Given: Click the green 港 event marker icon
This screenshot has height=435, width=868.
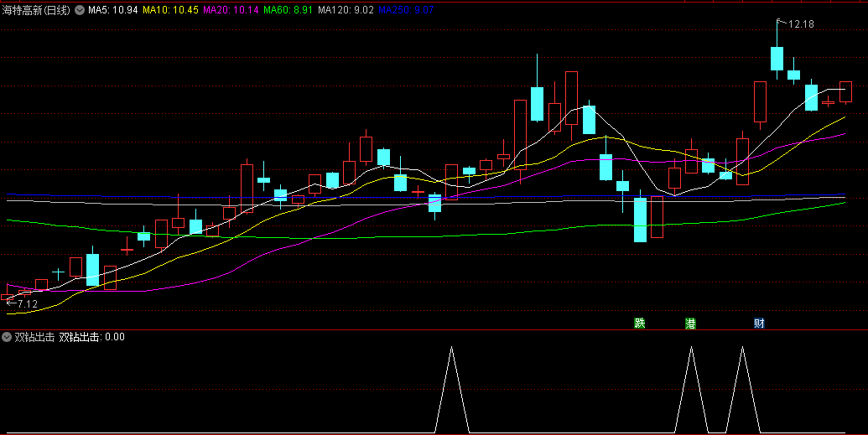Looking at the screenshot, I should pos(690,324).
